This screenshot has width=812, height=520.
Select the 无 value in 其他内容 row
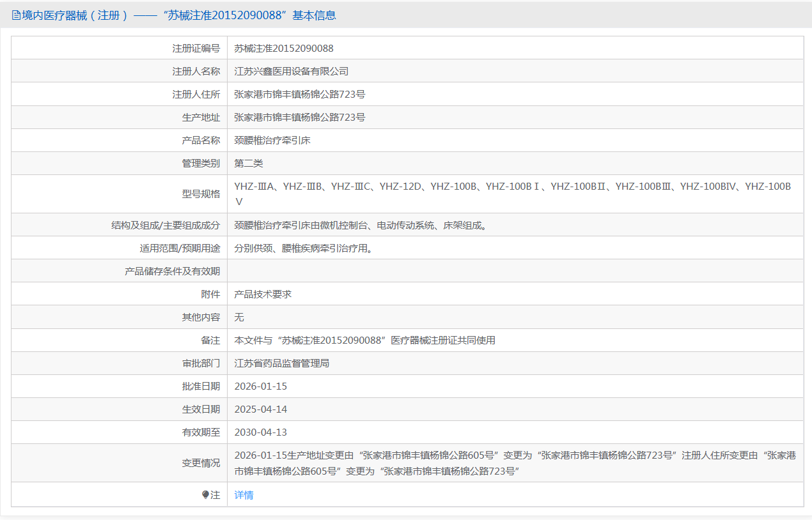pos(239,317)
